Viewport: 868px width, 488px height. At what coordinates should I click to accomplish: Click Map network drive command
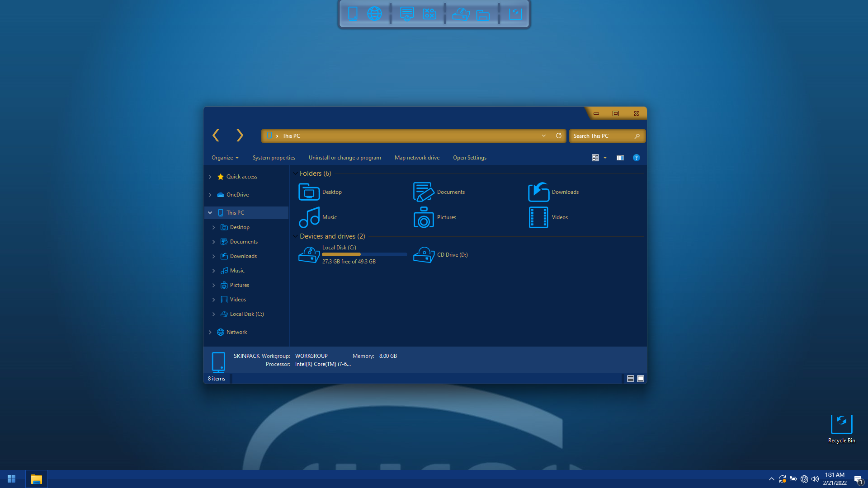pos(417,158)
